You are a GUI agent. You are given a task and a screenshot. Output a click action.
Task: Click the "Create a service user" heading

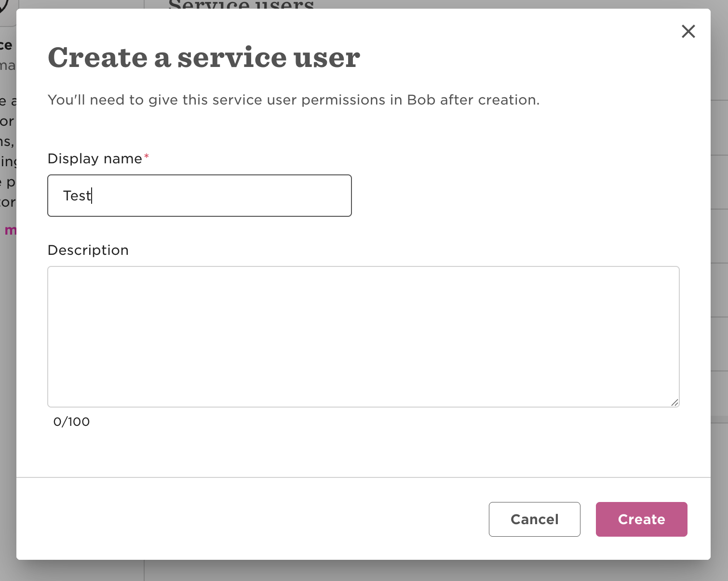tap(204, 58)
